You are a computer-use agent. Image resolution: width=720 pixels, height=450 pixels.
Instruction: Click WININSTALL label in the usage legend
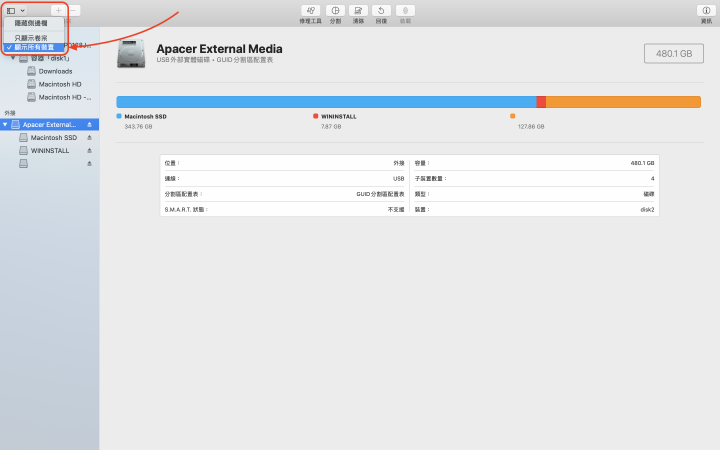coord(339,117)
